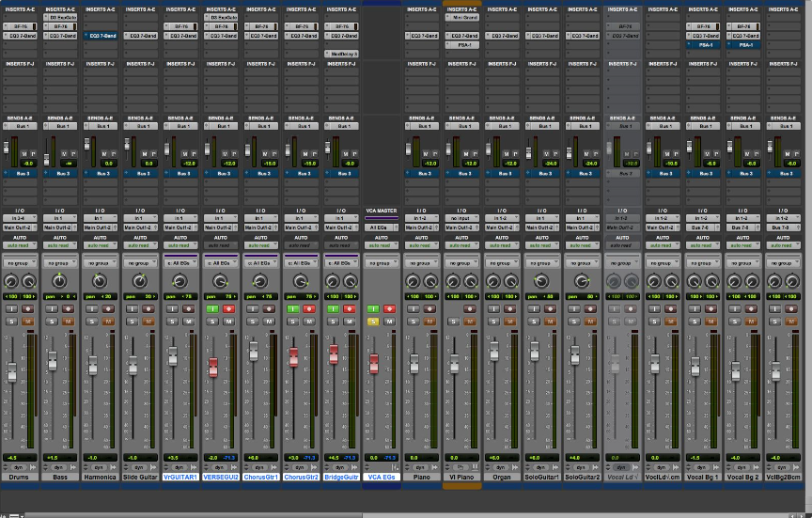Select the Vocal Bg 2 track name
The height and width of the screenshot is (518, 812).
(x=742, y=477)
